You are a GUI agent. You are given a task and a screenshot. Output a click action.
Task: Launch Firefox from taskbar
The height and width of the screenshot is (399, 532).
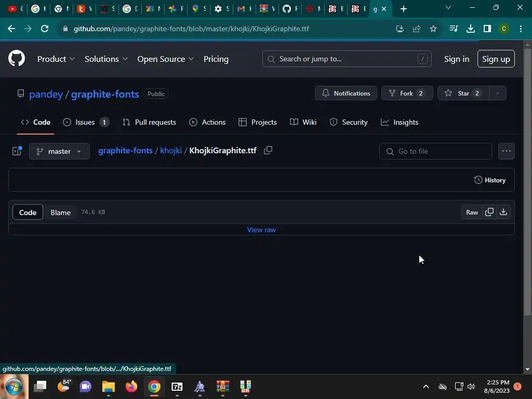pos(131,387)
